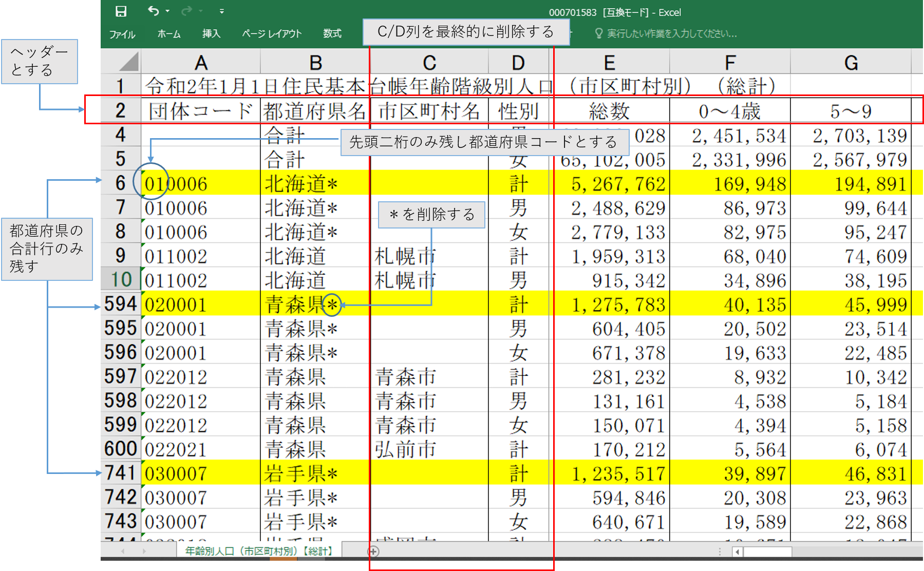
Task: Click the 5～9 header cell
Action: pyautogui.click(x=851, y=111)
